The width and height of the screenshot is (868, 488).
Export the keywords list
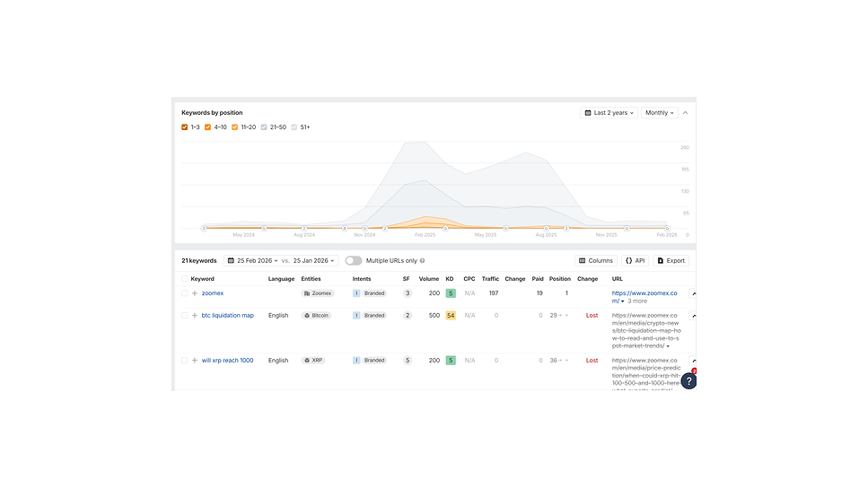point(671,261)
